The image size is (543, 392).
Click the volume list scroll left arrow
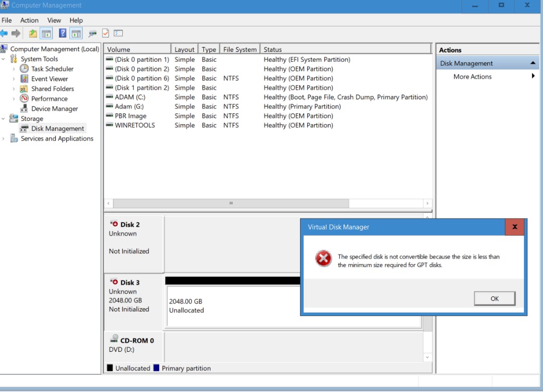[x=109, y=203]
